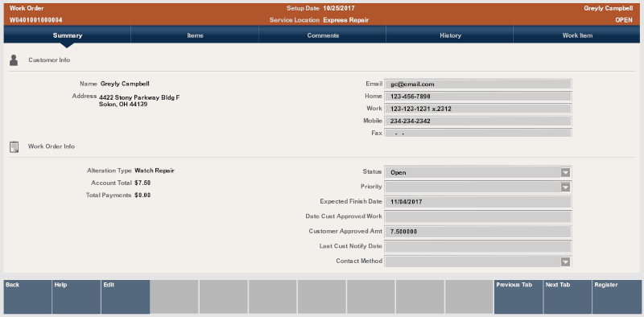
Task: Click the Solon, OH 44139 address line
Action: (x=123, y=105)
